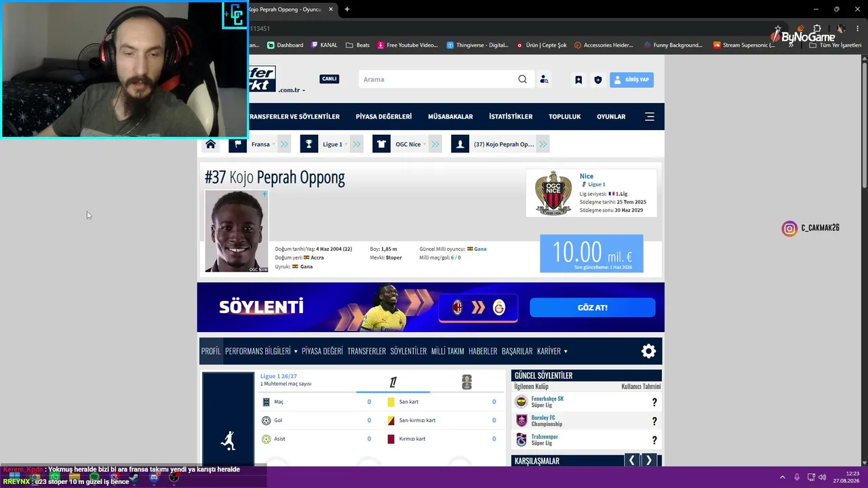
Task: Click the volume icon in system tray
Action: tap(823, 477)
